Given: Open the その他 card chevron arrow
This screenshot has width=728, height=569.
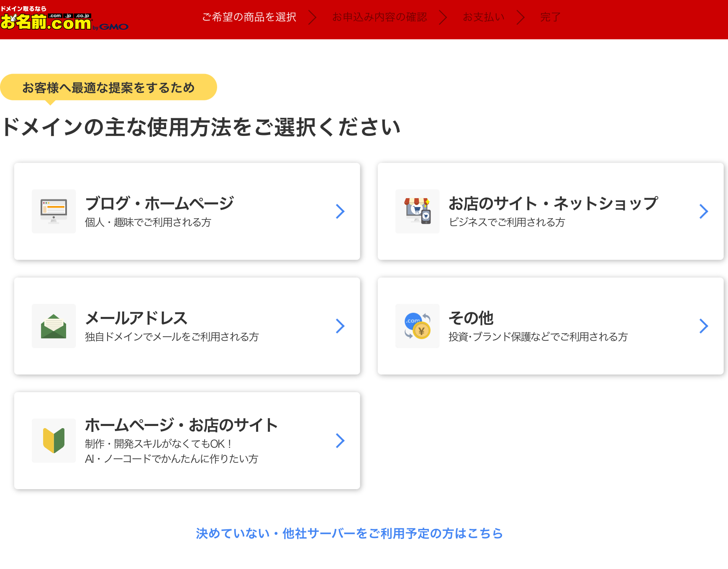Looking at the screenshot, I should (704, 326).
